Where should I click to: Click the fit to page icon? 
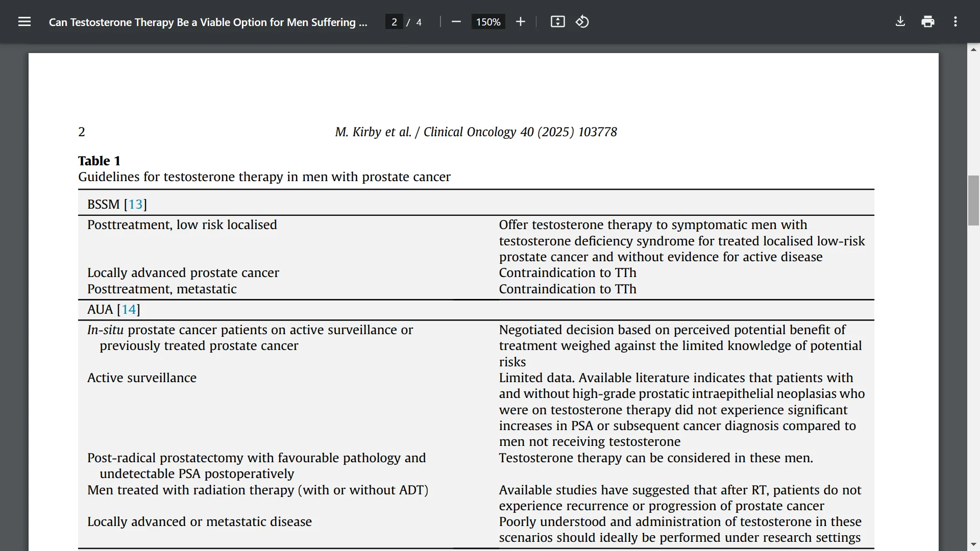[x=557, y=22]
